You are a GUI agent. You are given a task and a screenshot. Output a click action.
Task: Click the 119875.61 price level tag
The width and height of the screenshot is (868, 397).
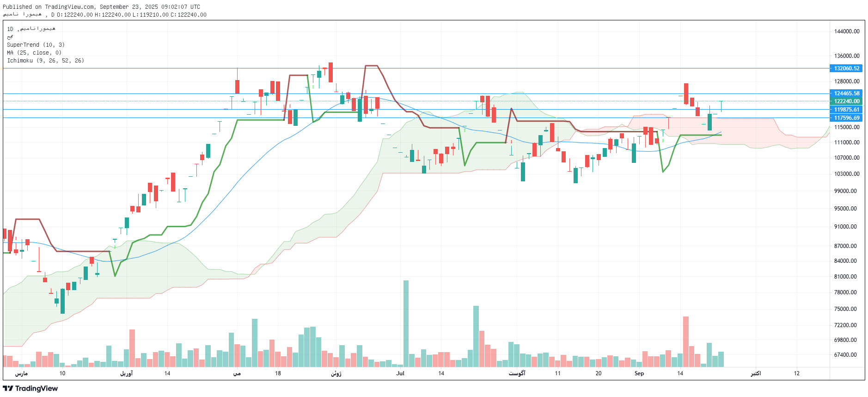coord(846,110)
